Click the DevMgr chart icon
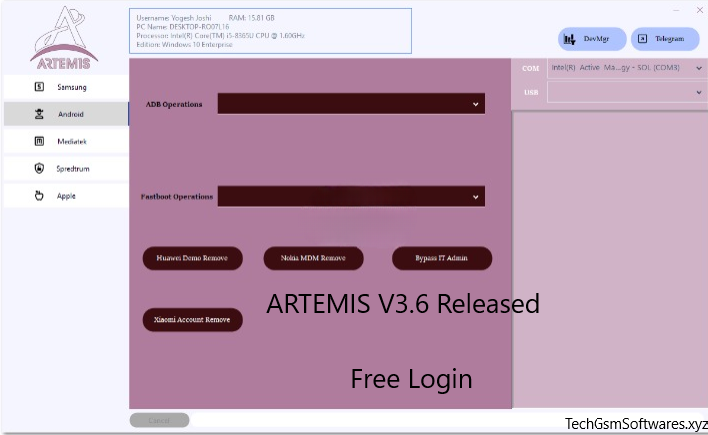 click(569, 39)
